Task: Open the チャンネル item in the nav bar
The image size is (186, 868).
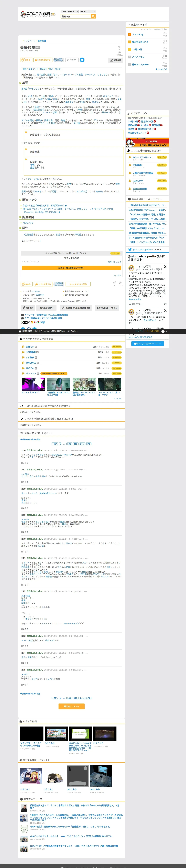Action: pos(45,331)
